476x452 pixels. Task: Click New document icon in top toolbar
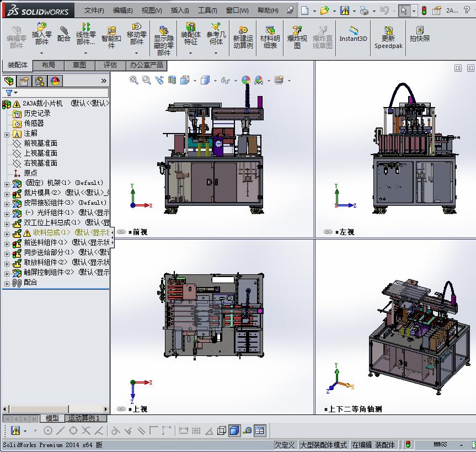point(304,10)
